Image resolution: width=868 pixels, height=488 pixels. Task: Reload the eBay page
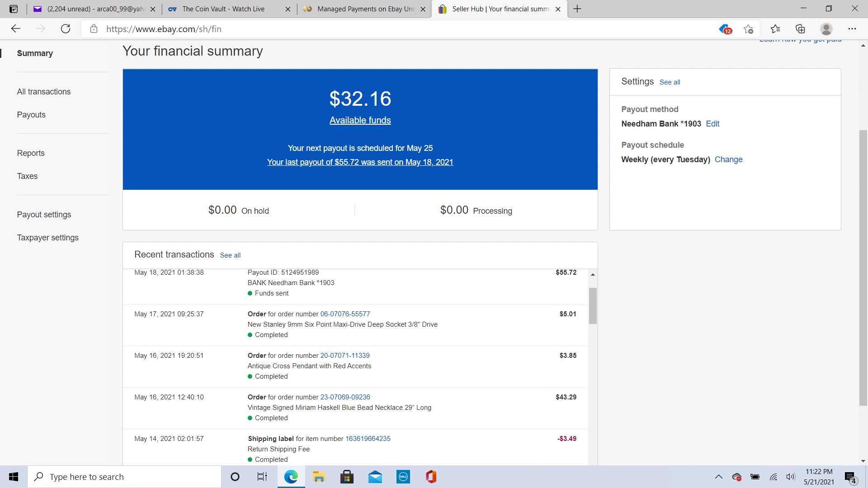66,29
